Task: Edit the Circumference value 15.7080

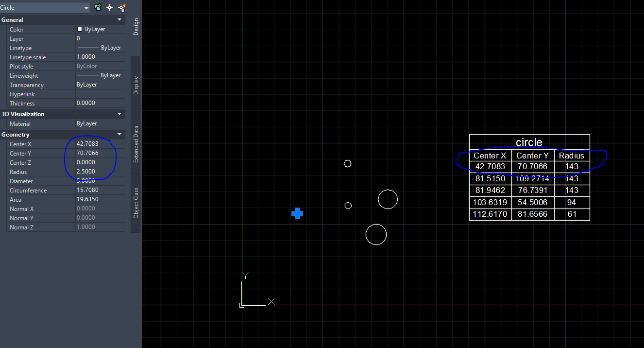Action: pos(100,190)
